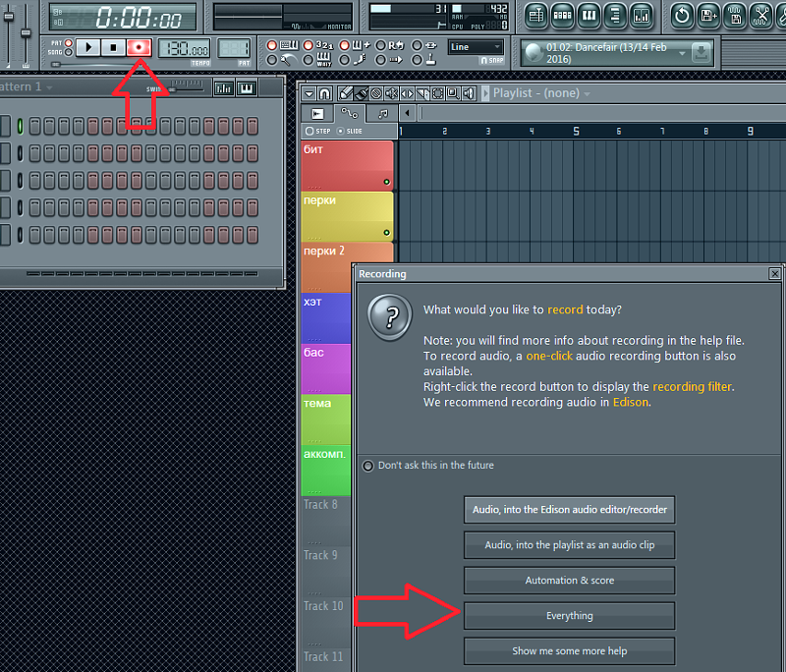Toggle typing keyboard to piano option

(272, 45)
